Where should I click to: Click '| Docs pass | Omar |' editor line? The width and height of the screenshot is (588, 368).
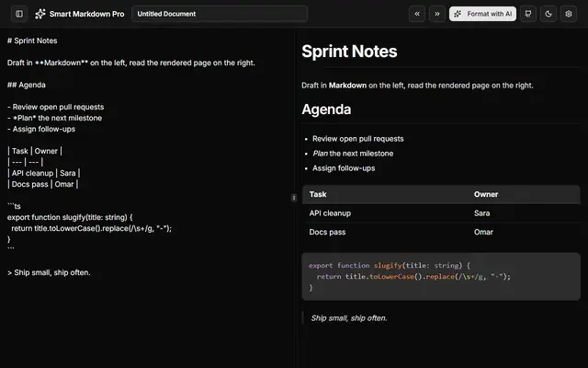[43, 184]
